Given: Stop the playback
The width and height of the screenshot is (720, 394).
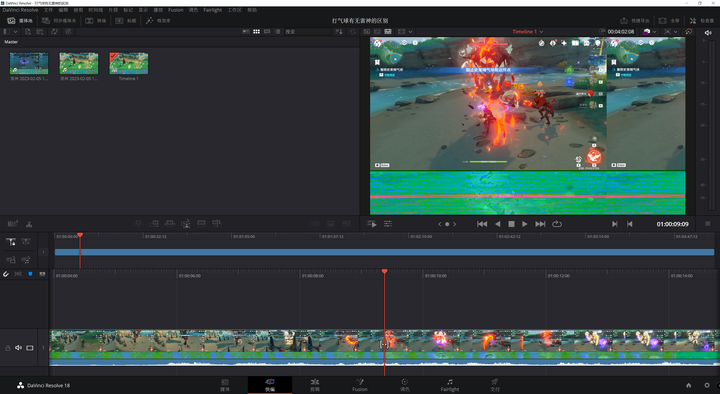Looking at the screenshot, I should point(511,224).
